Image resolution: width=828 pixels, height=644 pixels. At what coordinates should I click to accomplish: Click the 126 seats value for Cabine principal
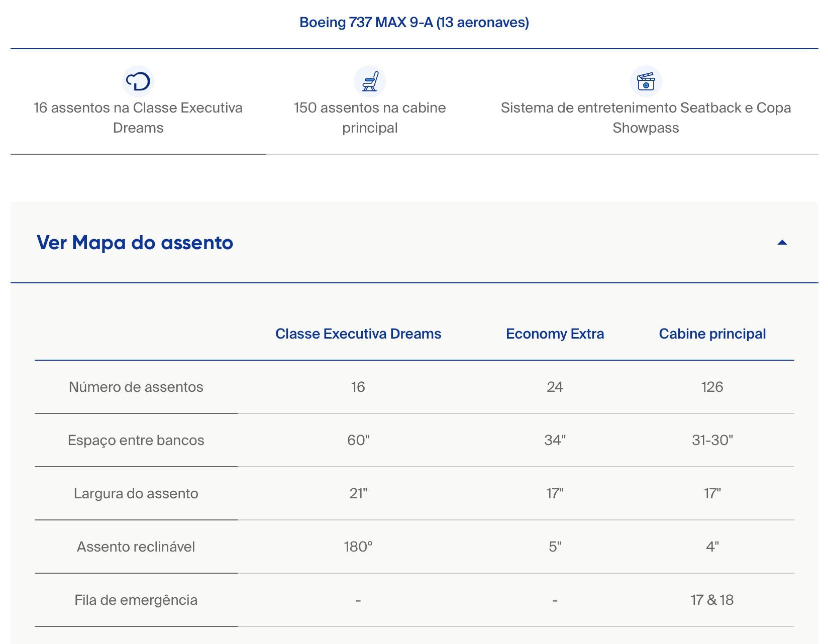712,387
